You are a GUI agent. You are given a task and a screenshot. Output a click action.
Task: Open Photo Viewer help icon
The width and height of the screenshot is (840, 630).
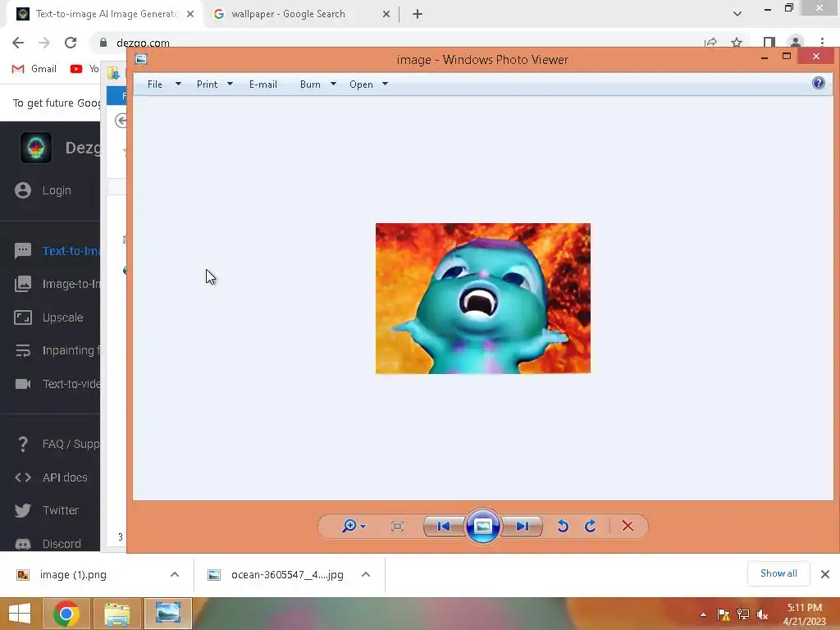click(818, 83)
